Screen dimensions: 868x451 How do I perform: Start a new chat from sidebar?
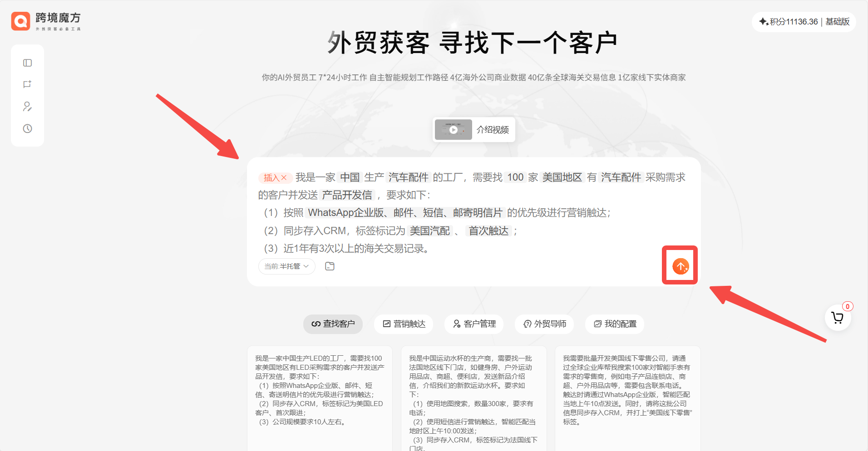point(27,84)
